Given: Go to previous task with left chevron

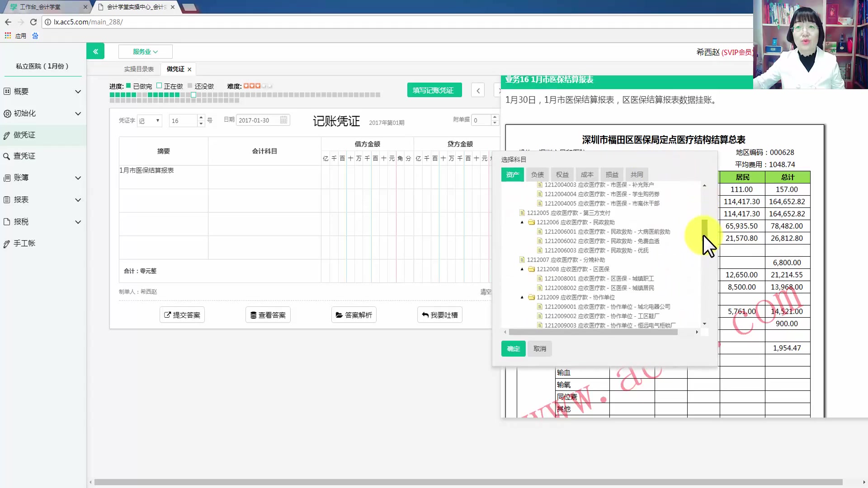Looking at the screenshot, I should pyautogui.click(x=478, y=90).
